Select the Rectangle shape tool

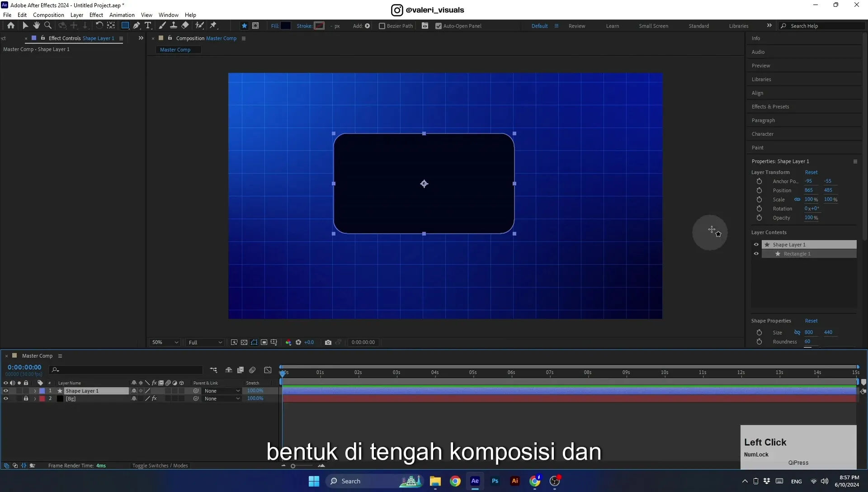coord(125,26)
